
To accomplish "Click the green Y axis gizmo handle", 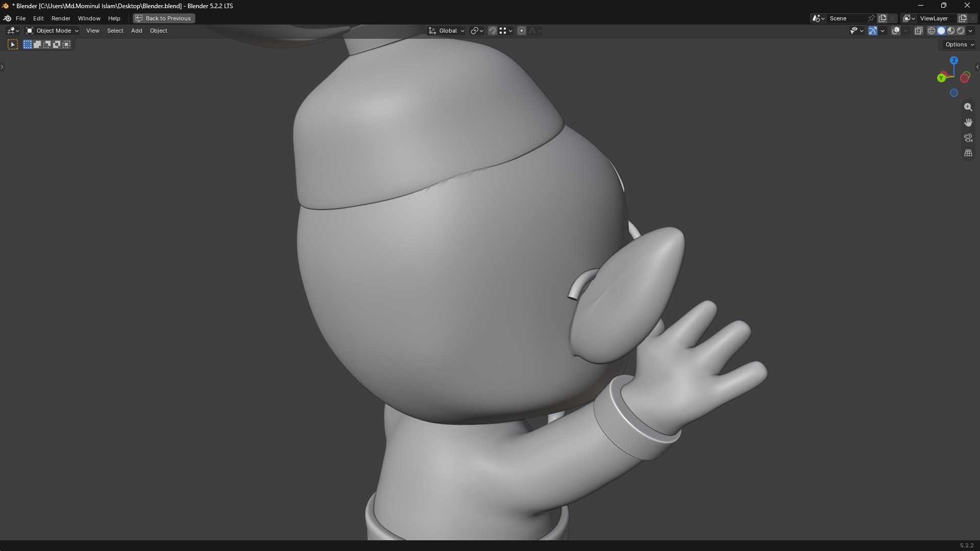I will [x=941, y=78].
